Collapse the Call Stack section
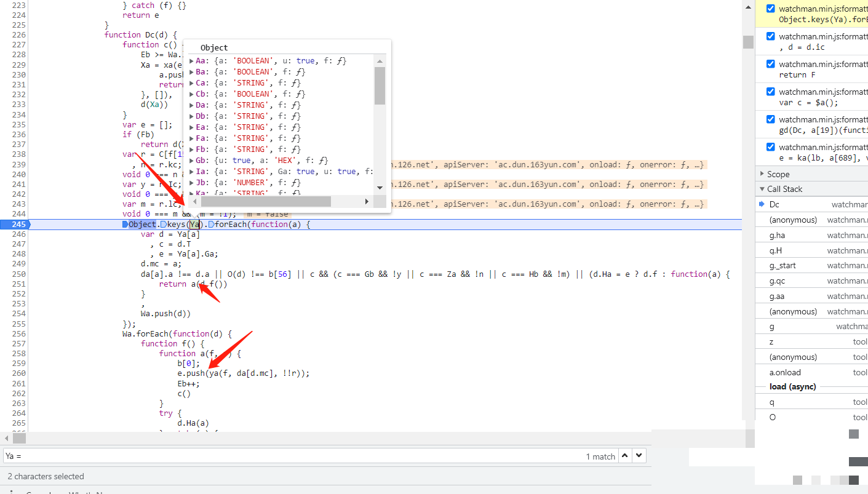Viewport: 868px width, 494px height. pyautogui.click(x=784, y=189)
